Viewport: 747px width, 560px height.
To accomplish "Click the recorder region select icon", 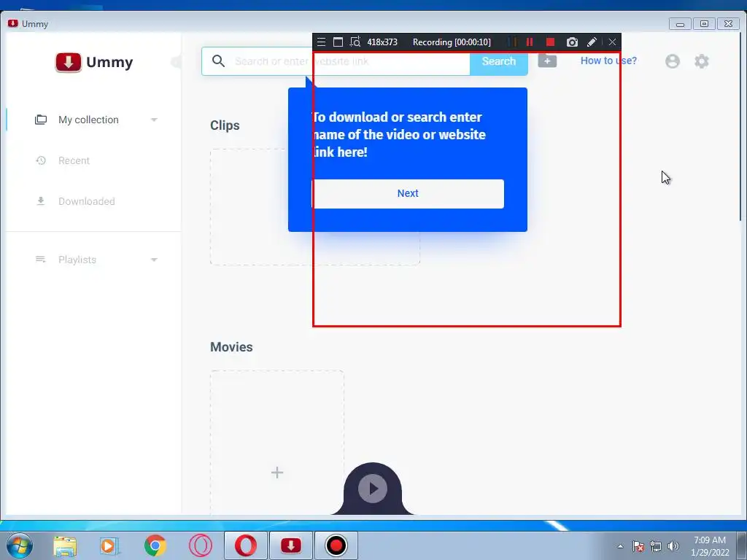I will (355, 42).
